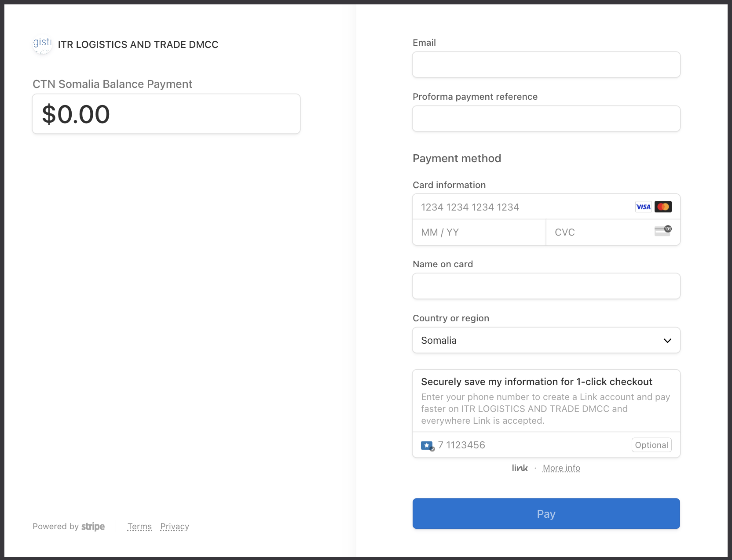
Task: Focus the Email input field
Action: point(546,65)
